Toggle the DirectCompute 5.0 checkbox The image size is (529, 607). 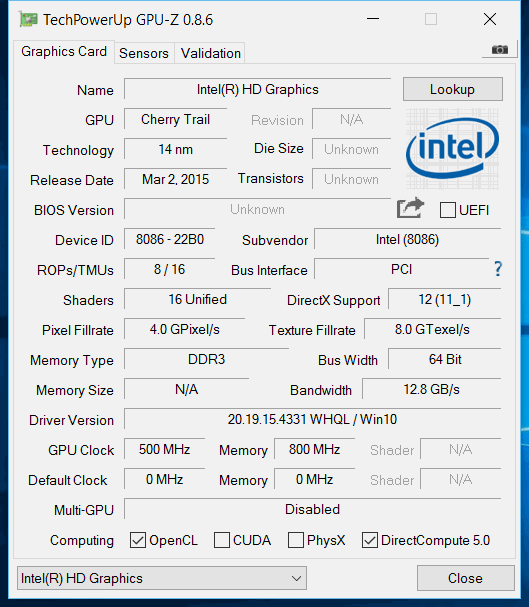tap(370, 540)
